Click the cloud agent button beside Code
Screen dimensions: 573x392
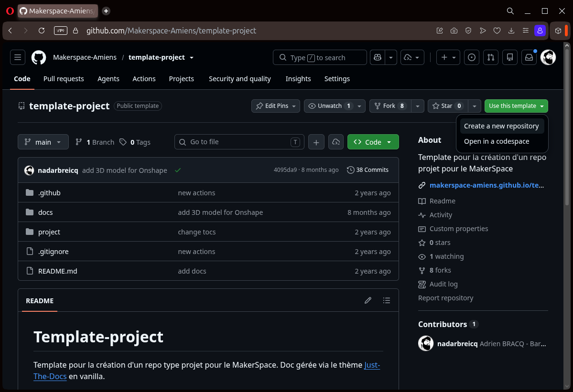(x=336, y=142)
